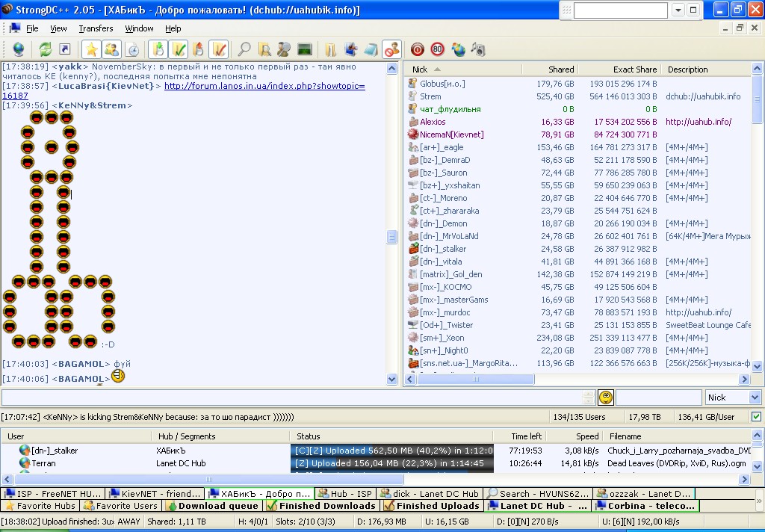Open the Network Statistics monitor icon
This screenshot has height=532, width=765.
click(x=304, y=49)
